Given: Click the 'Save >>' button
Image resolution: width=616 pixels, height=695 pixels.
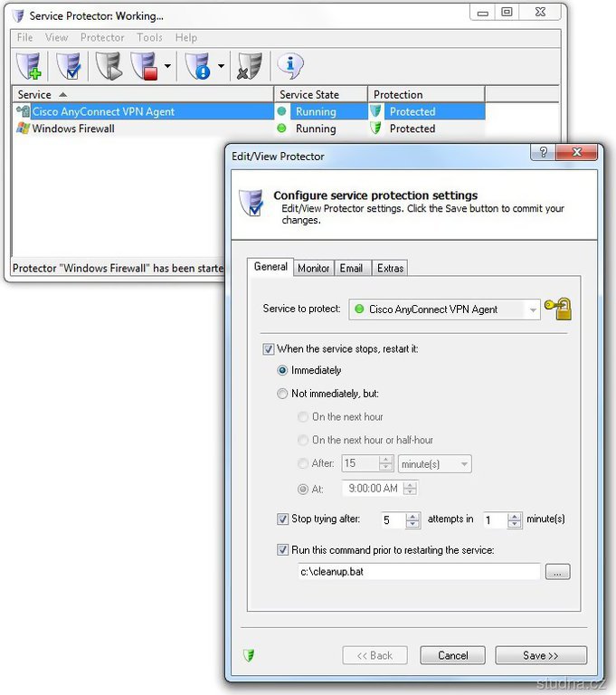Looking at the screenshot, I should pyautogui.click(x=541, y=655).
